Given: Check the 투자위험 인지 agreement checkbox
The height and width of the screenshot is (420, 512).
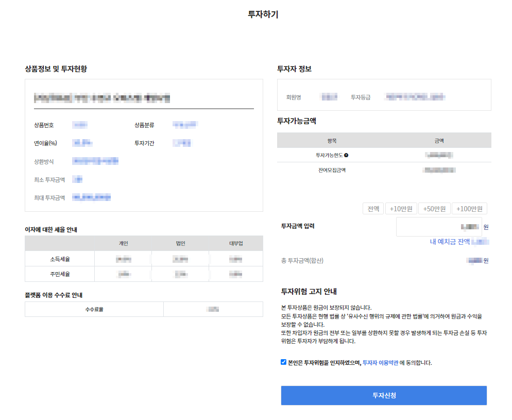Looking at the screenshot, I should (x=283, y=362).
